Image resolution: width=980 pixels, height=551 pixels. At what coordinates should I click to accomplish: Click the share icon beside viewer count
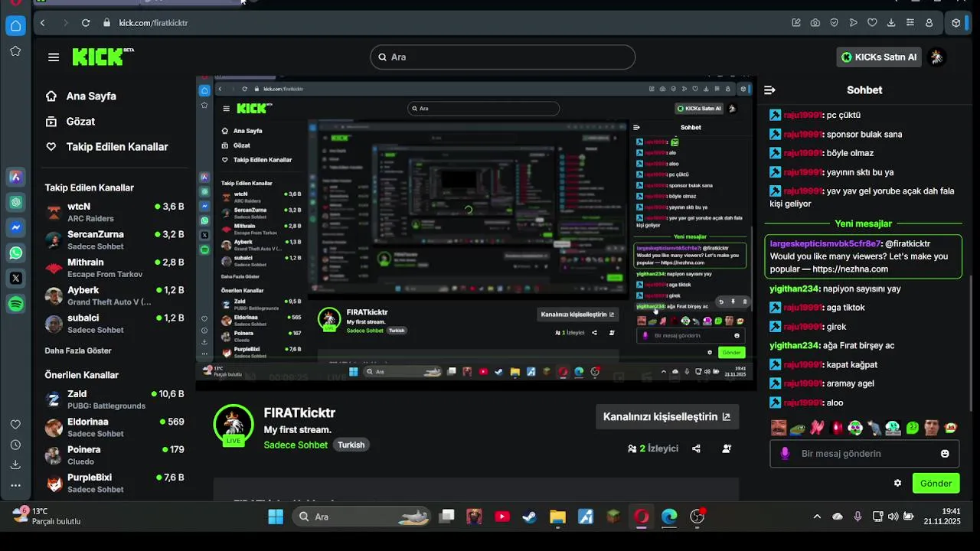(696, 448)
